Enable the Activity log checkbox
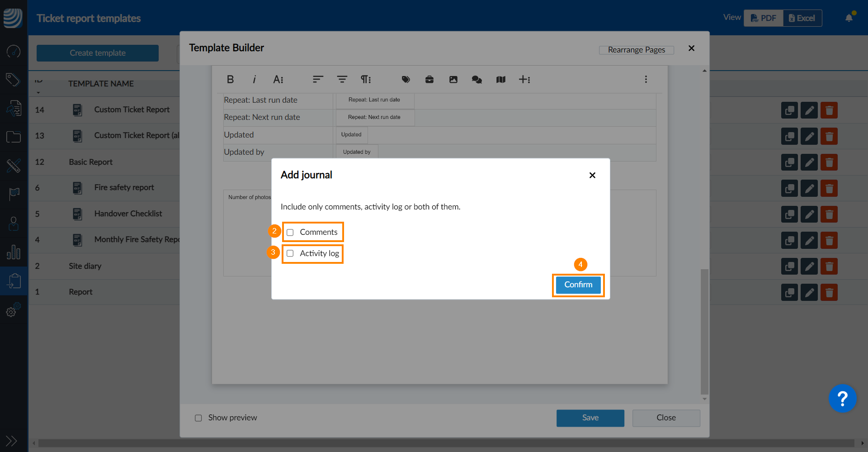Viewport: 868px width, 452px height. 290,253
